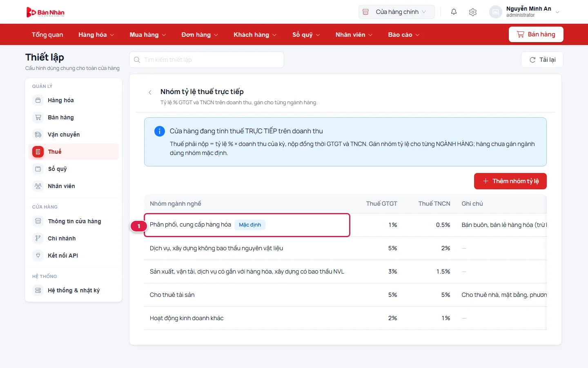The height and width of the screenshot is (368, 588).
Task: Click Thêm nhóm tỷ lệ button
Action: (510, 181)
